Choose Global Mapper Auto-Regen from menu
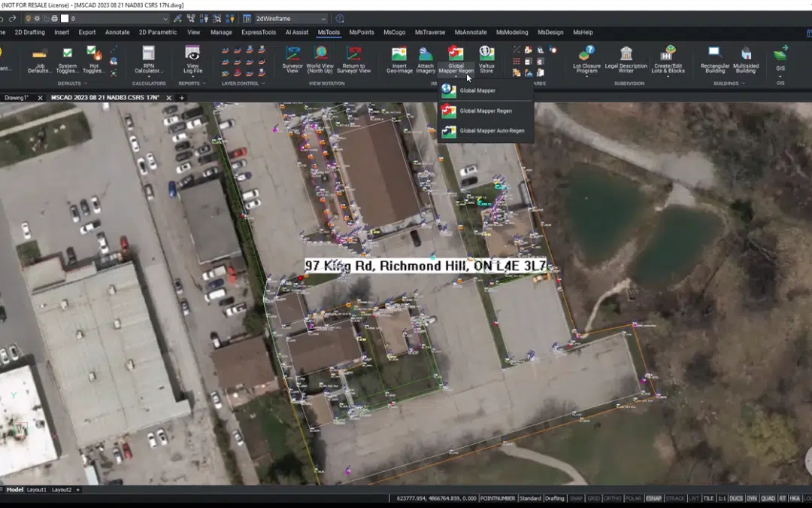Image resolution: width=812 pixels, height=508 pixels. pos(492,131)
